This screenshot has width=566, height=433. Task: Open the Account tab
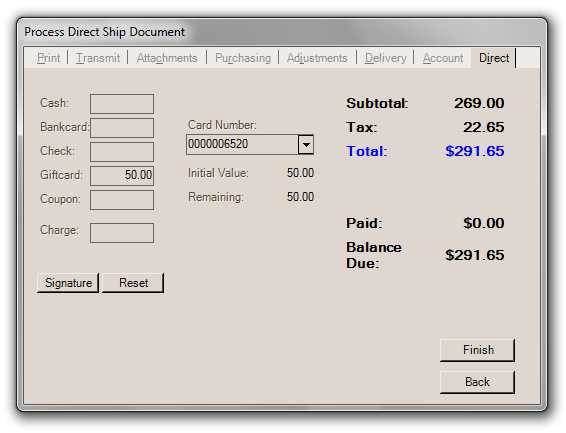[x=443, y=58]
